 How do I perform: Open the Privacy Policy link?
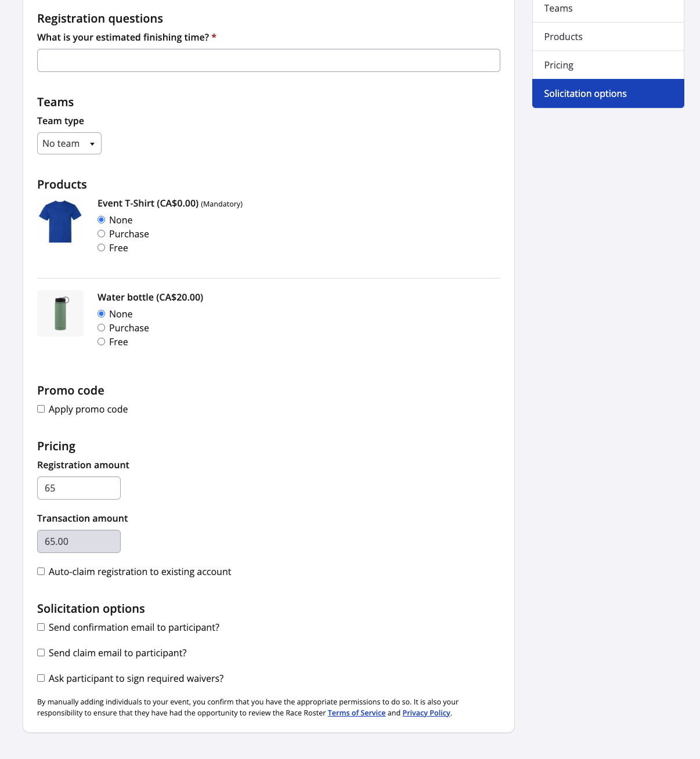(x=426, y=713)
